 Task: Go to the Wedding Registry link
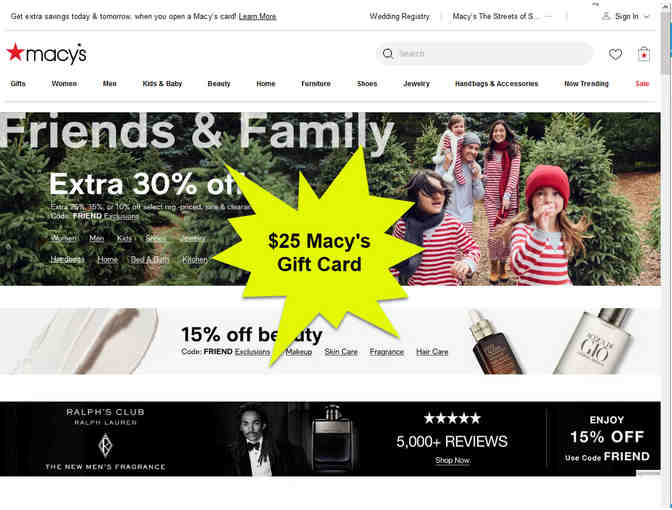(399, 16)
